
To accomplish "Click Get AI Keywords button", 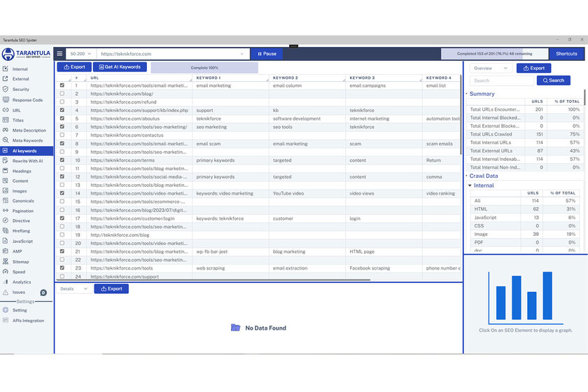I will click(x=120, y=66).
